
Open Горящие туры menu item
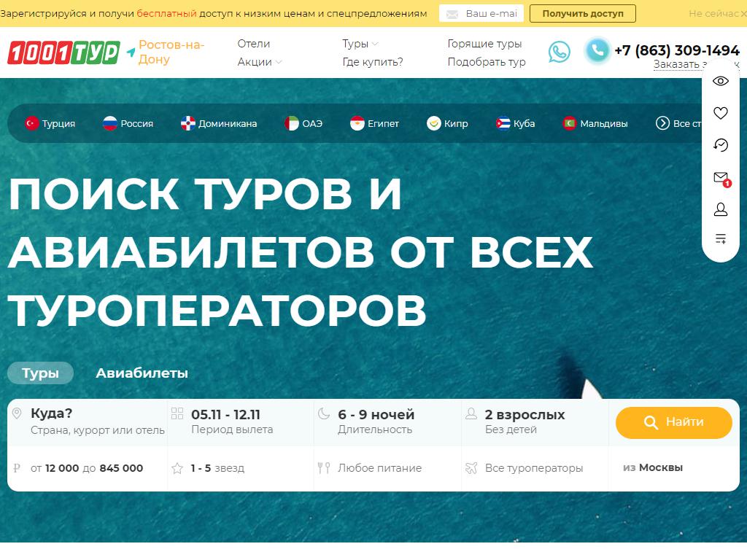[x=484, y=44]
